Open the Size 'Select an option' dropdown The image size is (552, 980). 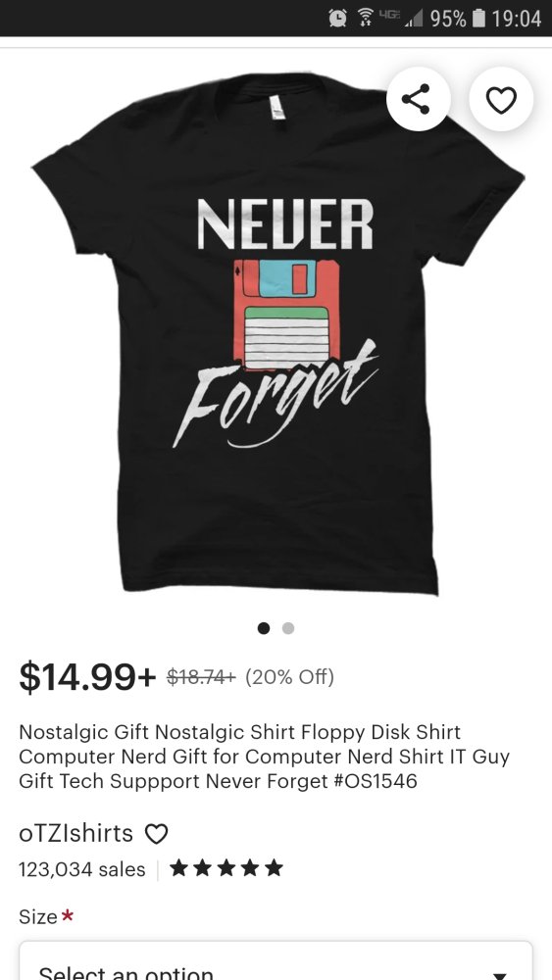pyautogui.click(x=276, y=960)
